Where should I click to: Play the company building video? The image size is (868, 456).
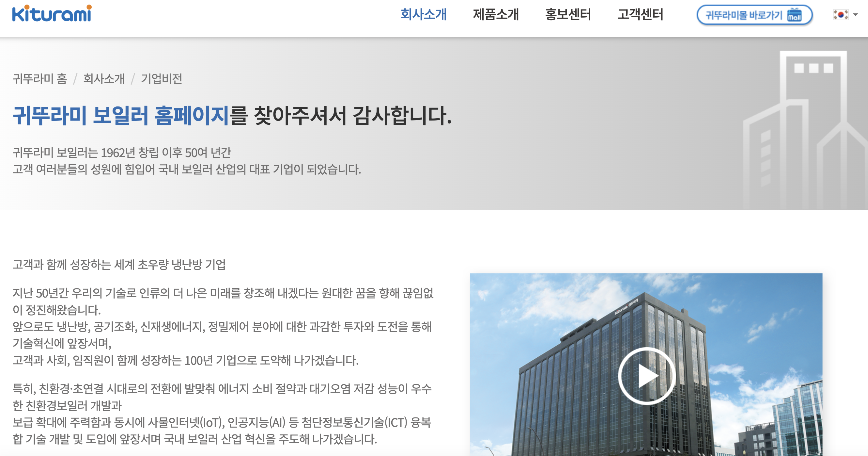646,376
